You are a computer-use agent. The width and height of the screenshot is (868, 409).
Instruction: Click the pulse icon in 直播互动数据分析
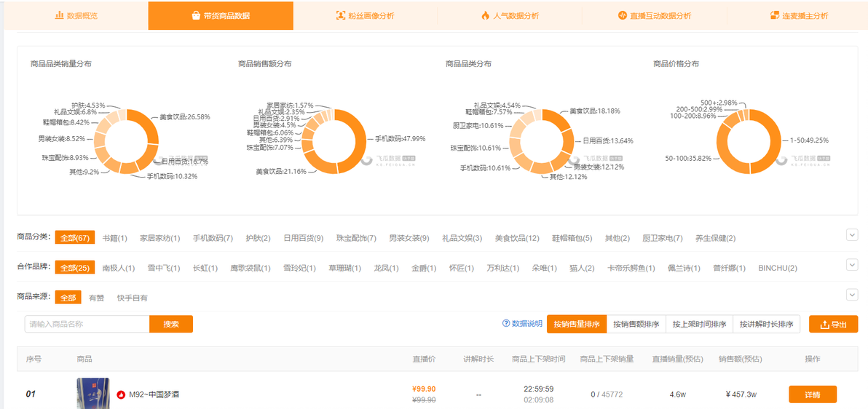click(x=622, y=15)
